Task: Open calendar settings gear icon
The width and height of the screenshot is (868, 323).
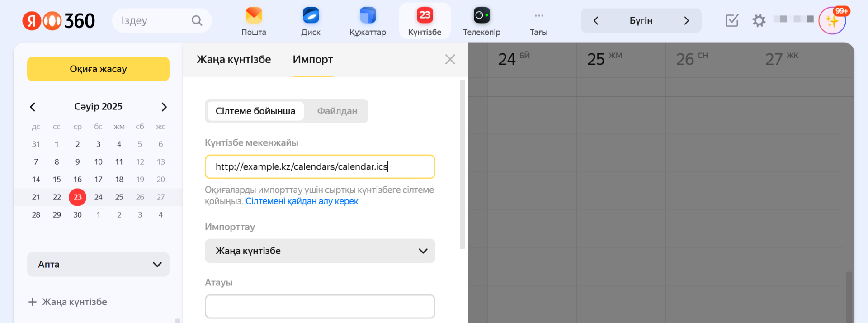Action: click(759, 20)
